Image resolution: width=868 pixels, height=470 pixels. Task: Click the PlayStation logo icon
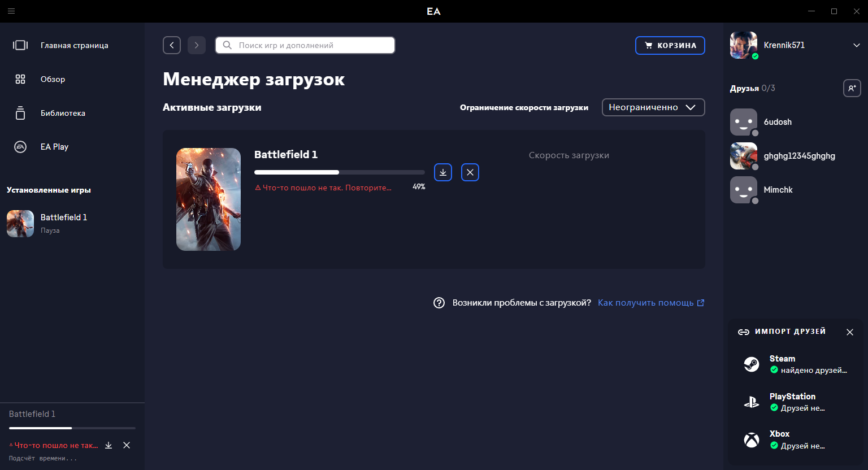[x=752, y=402]
